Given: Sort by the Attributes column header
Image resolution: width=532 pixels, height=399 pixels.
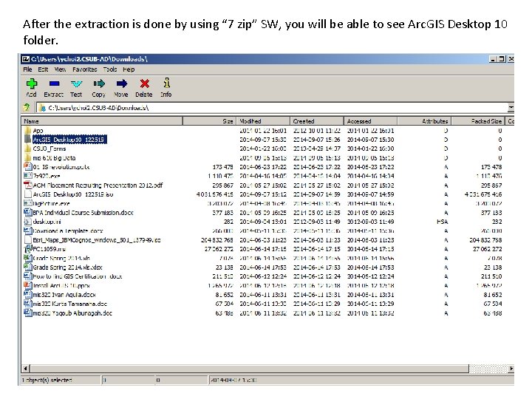Looking at the screenshot, I should 424,121.
